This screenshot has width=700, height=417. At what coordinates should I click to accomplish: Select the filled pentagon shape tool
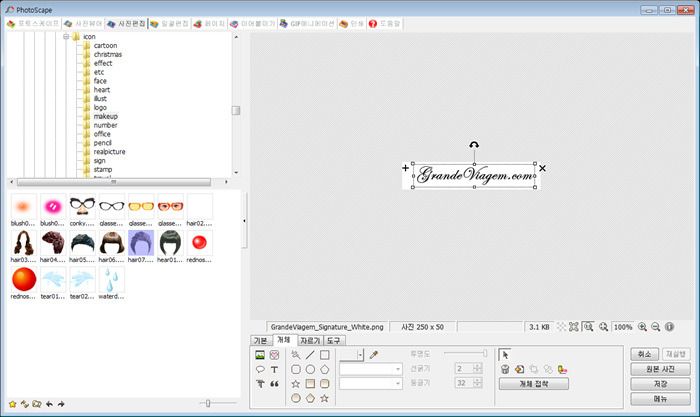point(310,398)
